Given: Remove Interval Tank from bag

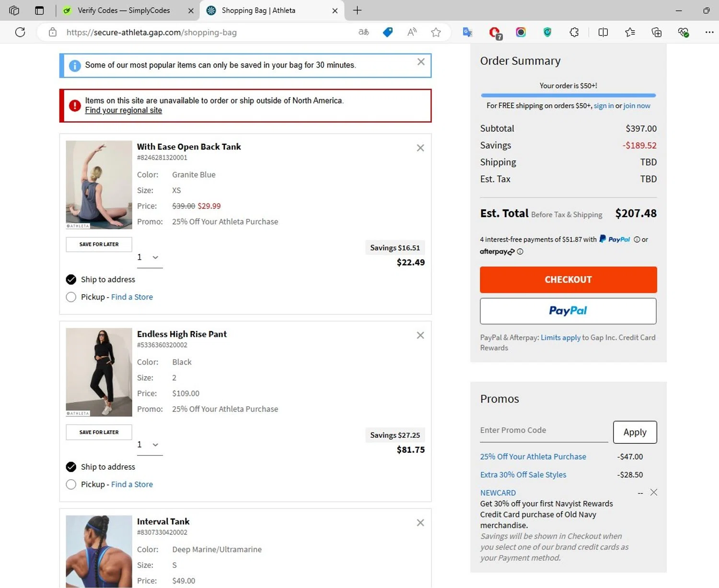Looking at the screenshot, I should pyautogui.click(x=420, y=523).
